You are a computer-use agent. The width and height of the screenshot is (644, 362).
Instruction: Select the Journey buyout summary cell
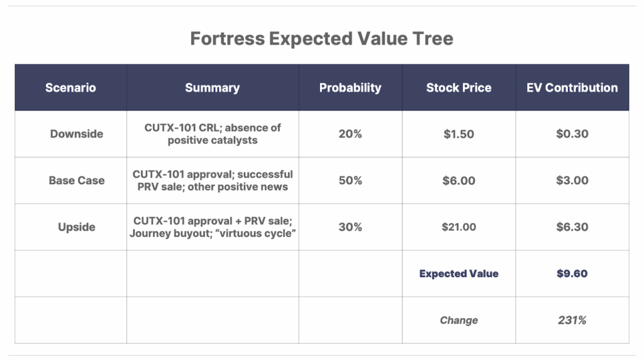pos(213,227)
